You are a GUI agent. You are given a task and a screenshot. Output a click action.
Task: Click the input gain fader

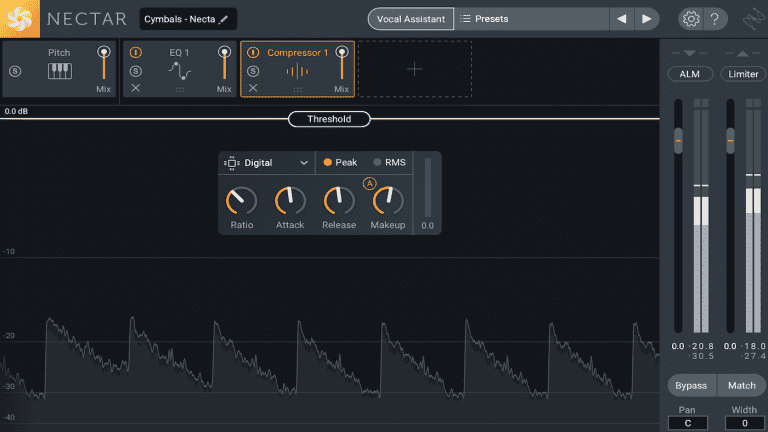[678, 141]
